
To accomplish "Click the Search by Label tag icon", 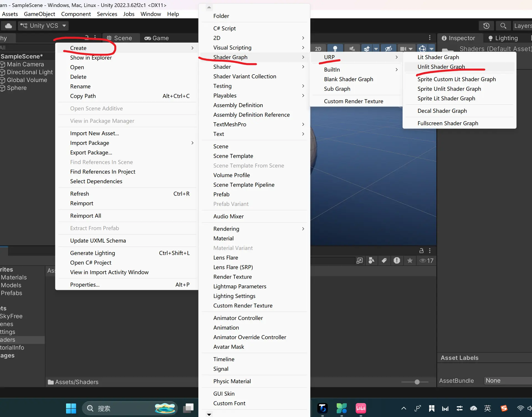I will click(384, 261).
